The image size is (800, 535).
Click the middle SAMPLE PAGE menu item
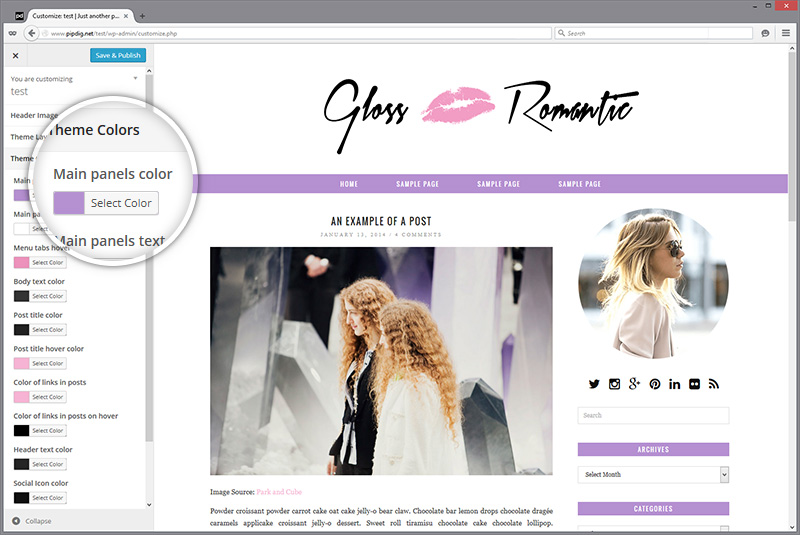pyautogui.click(x=498, y=184)
